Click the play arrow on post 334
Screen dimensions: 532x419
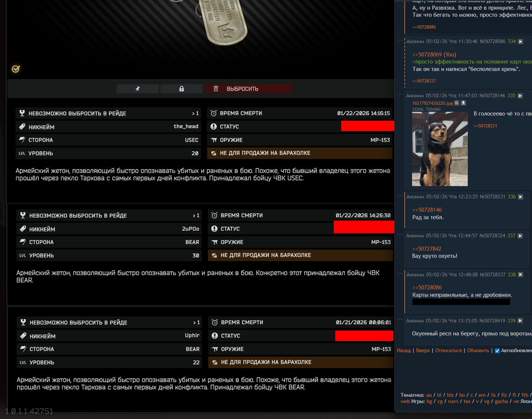520,42
